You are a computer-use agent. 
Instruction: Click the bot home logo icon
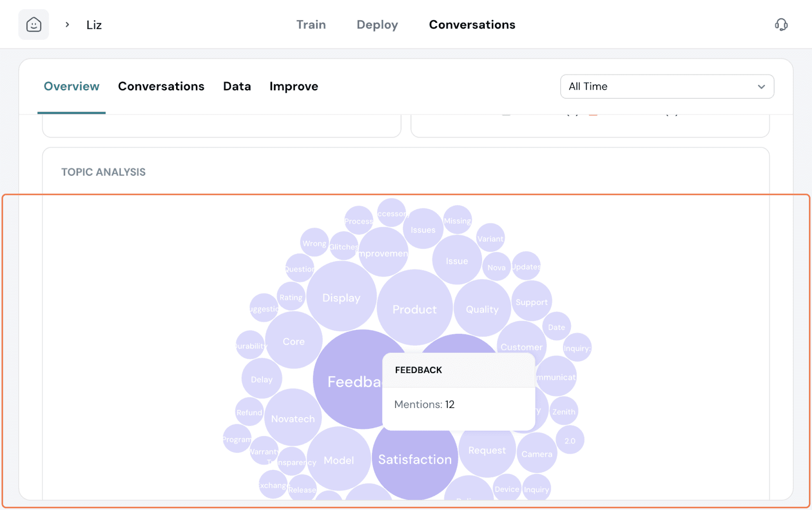[x=33, y=24]
